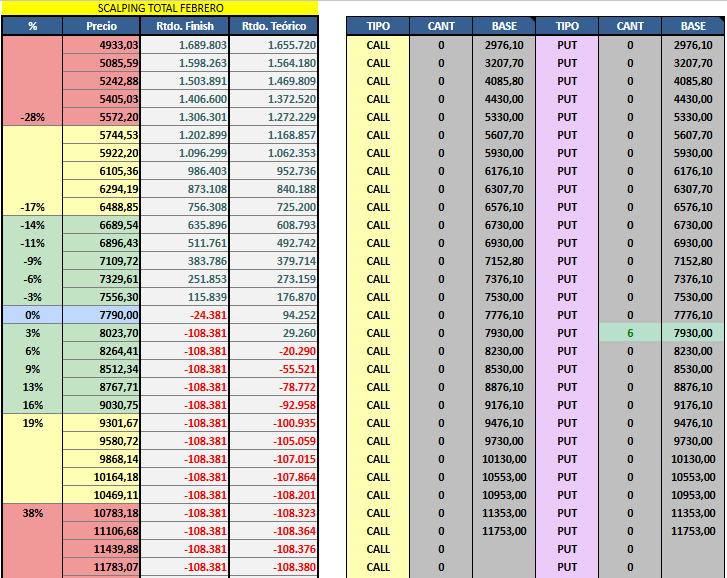Select CALL base value 6176,10
The height and width of the screenshot is (578, 727).
(504, 171)
